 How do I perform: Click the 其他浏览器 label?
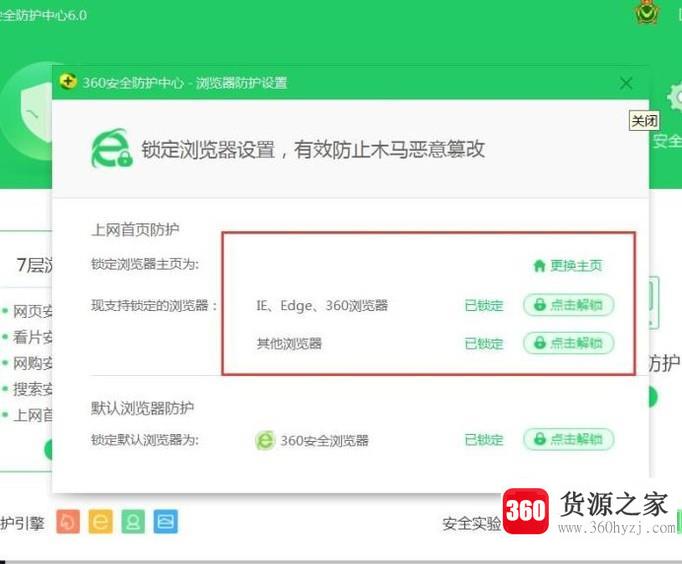point(289,344)
